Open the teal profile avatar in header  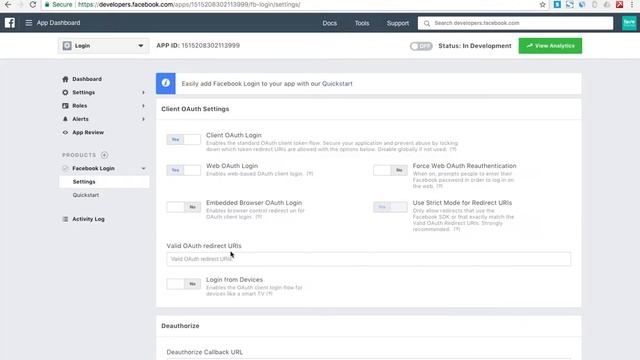pos(629,23)
